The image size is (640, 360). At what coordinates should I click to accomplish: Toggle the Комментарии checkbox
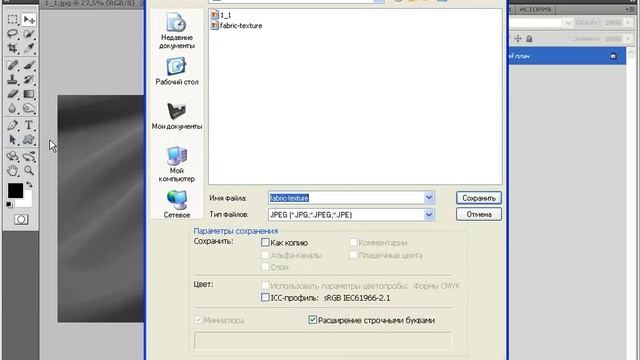353,242
